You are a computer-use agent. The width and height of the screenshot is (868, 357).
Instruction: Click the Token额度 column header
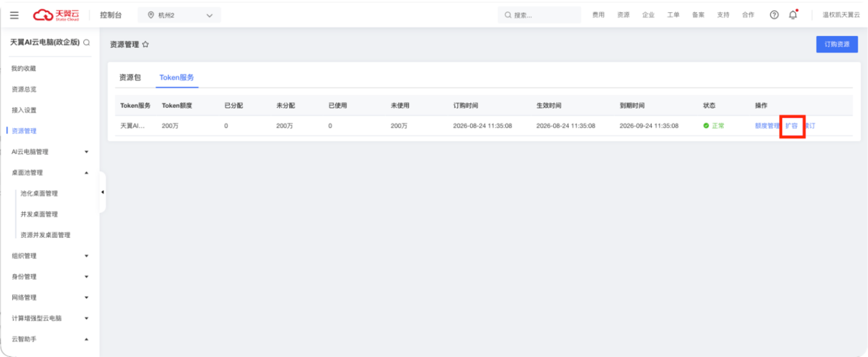pyautogui.click(x=177, y=105)
